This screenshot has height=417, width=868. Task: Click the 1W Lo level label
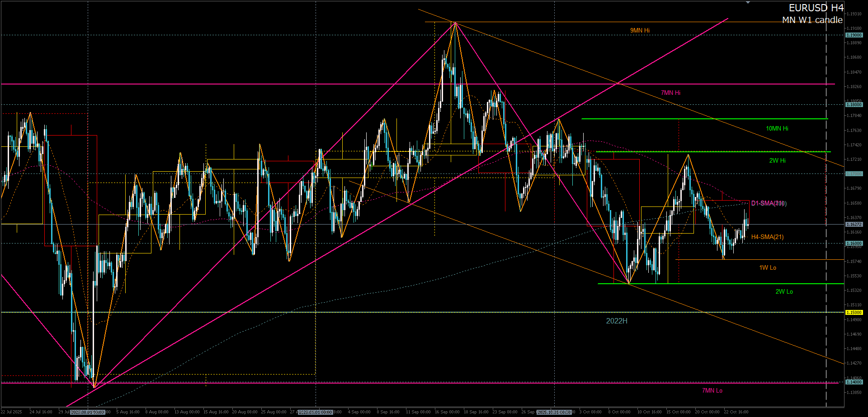(x=768, y=267)
